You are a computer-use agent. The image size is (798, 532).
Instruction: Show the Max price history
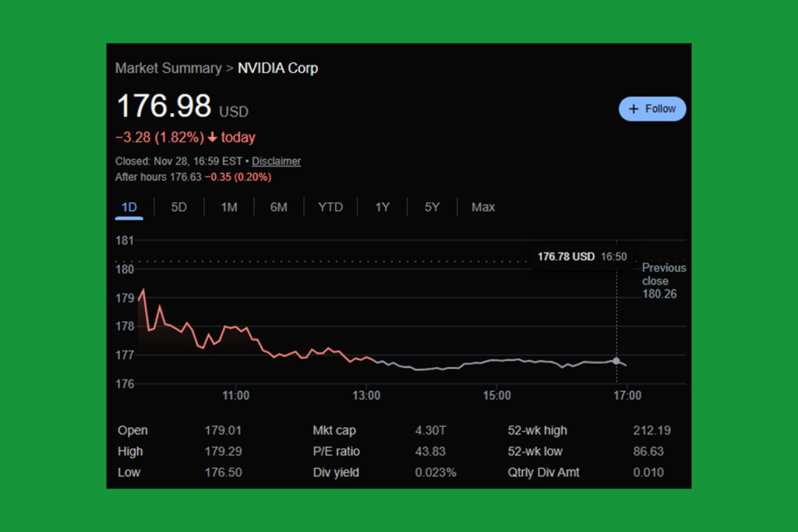(483, 207)
